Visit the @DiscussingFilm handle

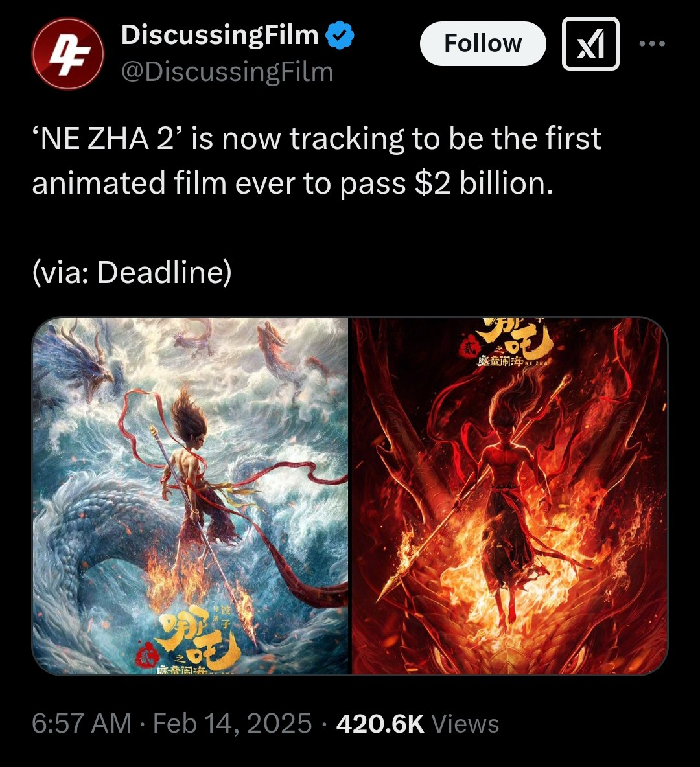click(227, 72)
